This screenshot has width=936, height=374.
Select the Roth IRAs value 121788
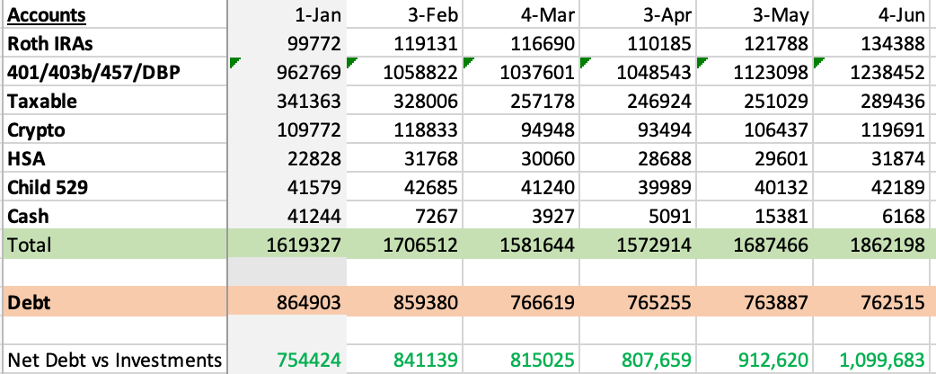point(754,43)
